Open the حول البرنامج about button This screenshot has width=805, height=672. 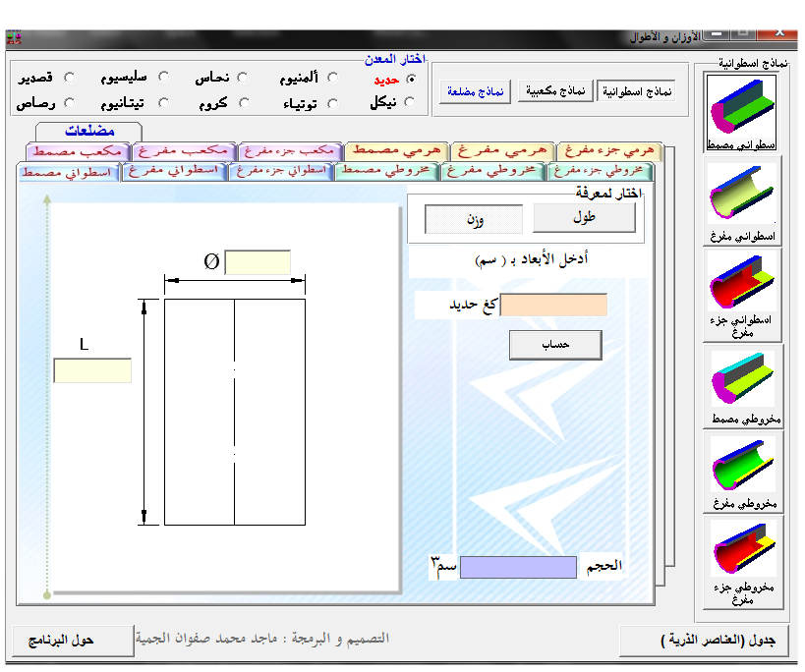73,641
